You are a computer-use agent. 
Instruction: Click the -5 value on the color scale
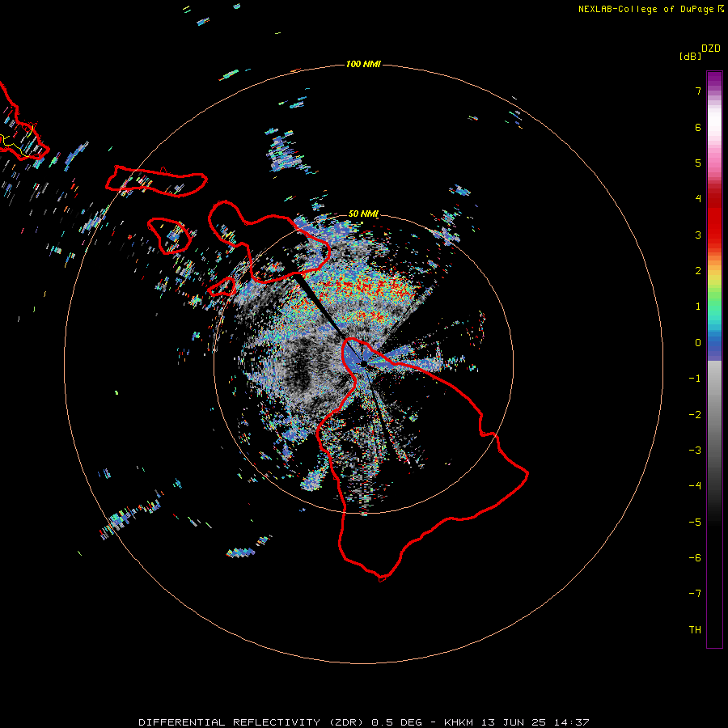tap(695, 523)
